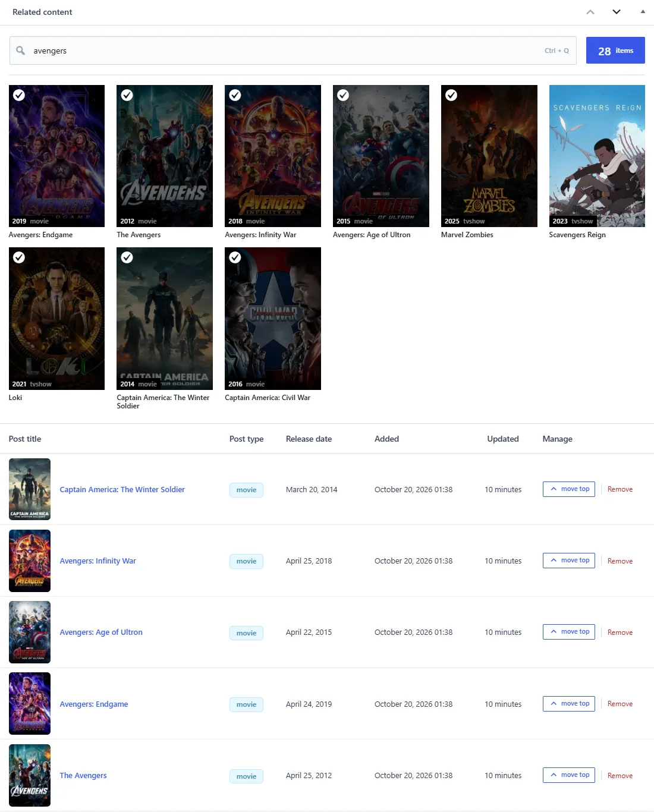Uncheck Captain America: Civil War checkmark
The height and width of the screenshot is (812, 654).
[x=235, y=257]
